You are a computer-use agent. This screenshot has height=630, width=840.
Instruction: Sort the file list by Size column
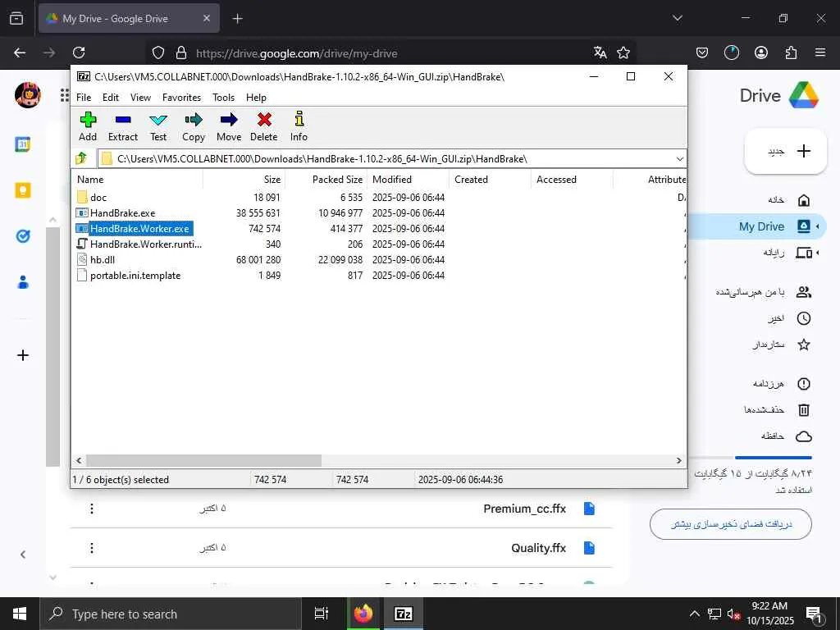click(x=244, y=180)
